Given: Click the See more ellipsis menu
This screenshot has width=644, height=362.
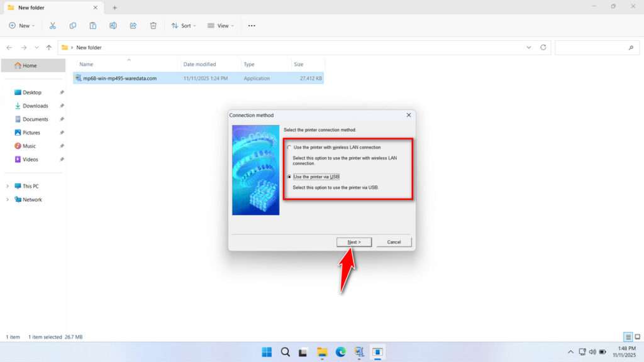Looking at the screenshot, I should (x=251, y=25).
